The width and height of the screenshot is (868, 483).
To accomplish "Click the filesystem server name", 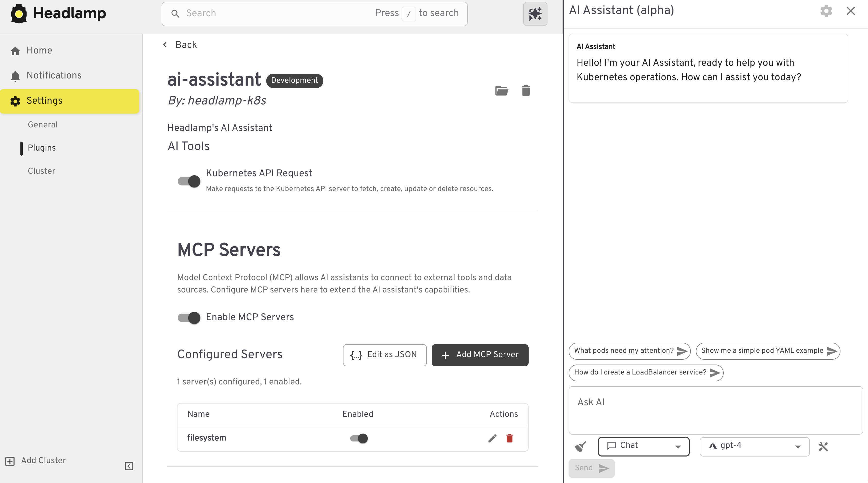I will (207, 438).
